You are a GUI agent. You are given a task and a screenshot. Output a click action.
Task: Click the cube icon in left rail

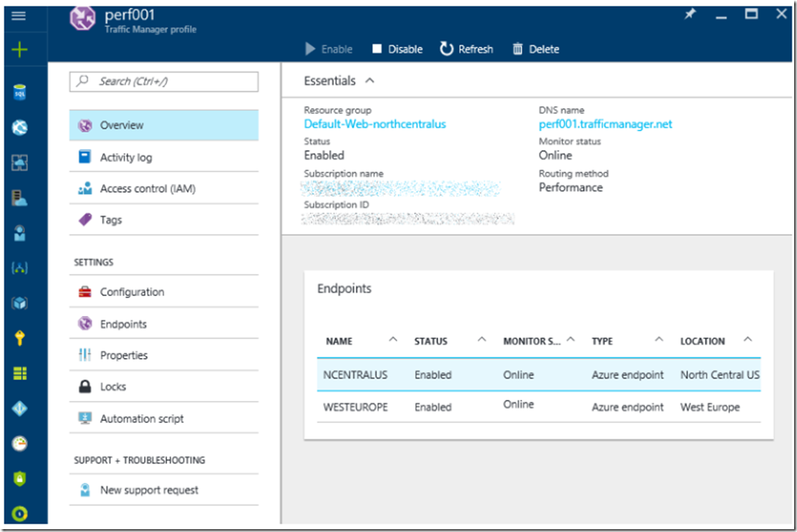pos(19,303)
